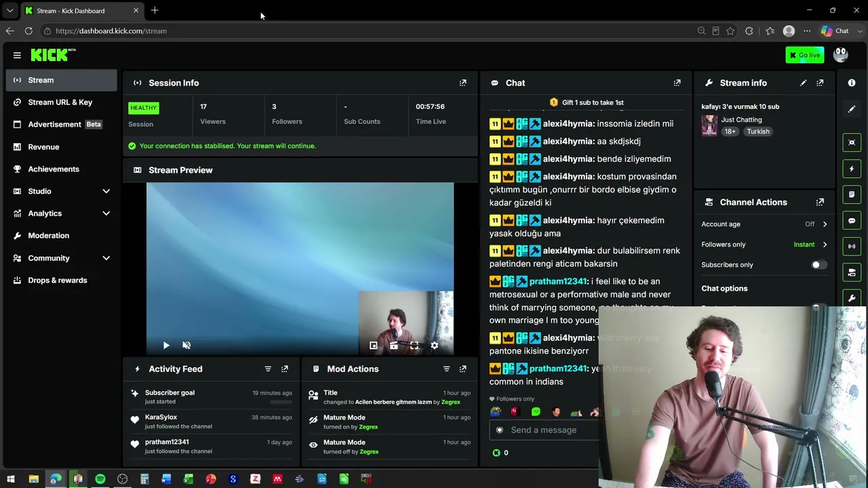Click the Send a message field

[545, 430]
